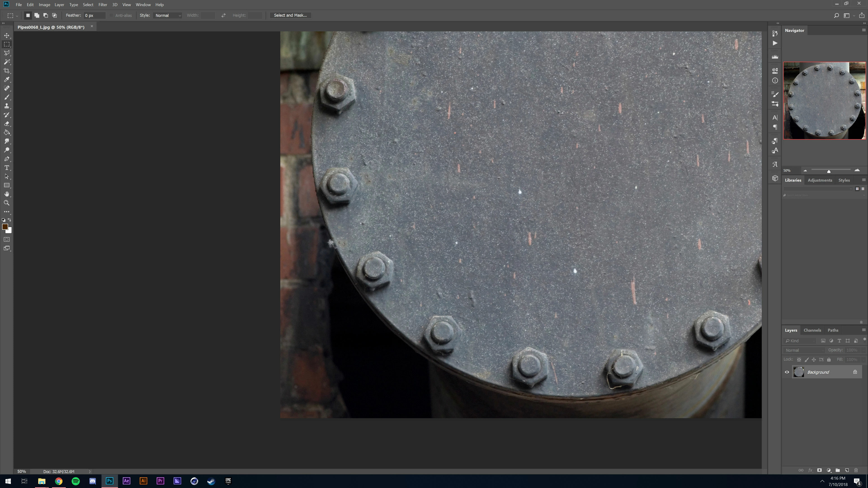Select the Crop tool
868x488 pixels.
click(7, 71)
